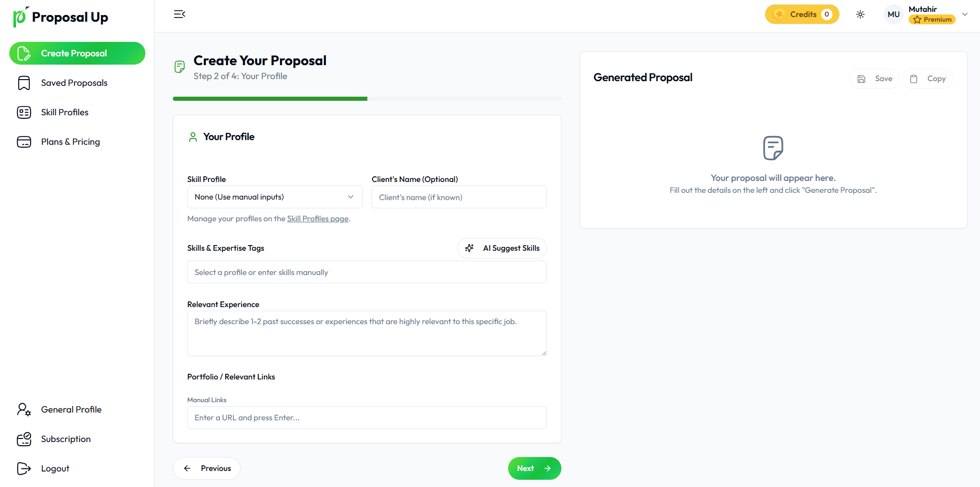Viewport: 980px width, 487px height.
Task: Click AI Suggest Skills button
Action: pos(502,248)
